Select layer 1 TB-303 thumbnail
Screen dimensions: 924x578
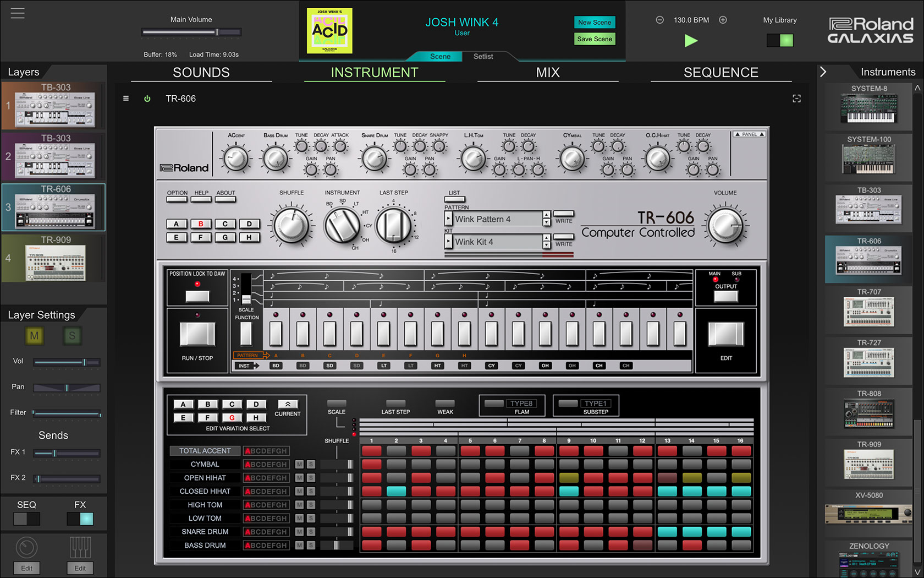coord(54,106)
